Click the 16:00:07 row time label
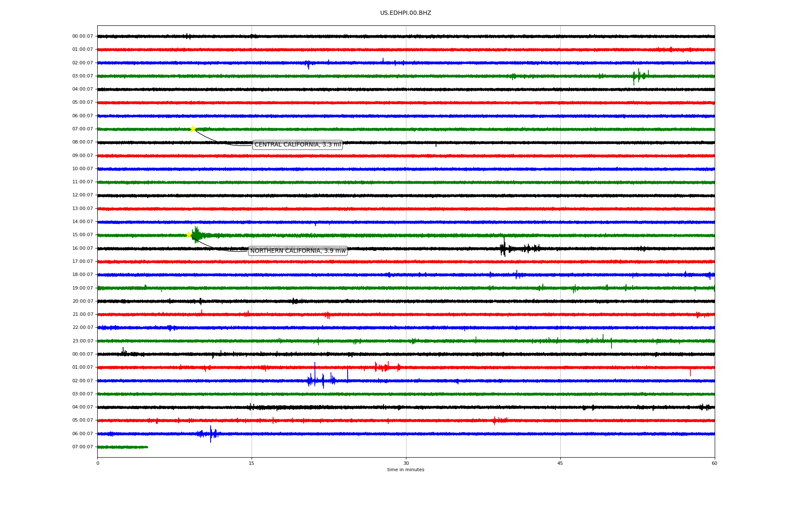The width and height of the screenshot is (812, 508). (x=82, y=248)
